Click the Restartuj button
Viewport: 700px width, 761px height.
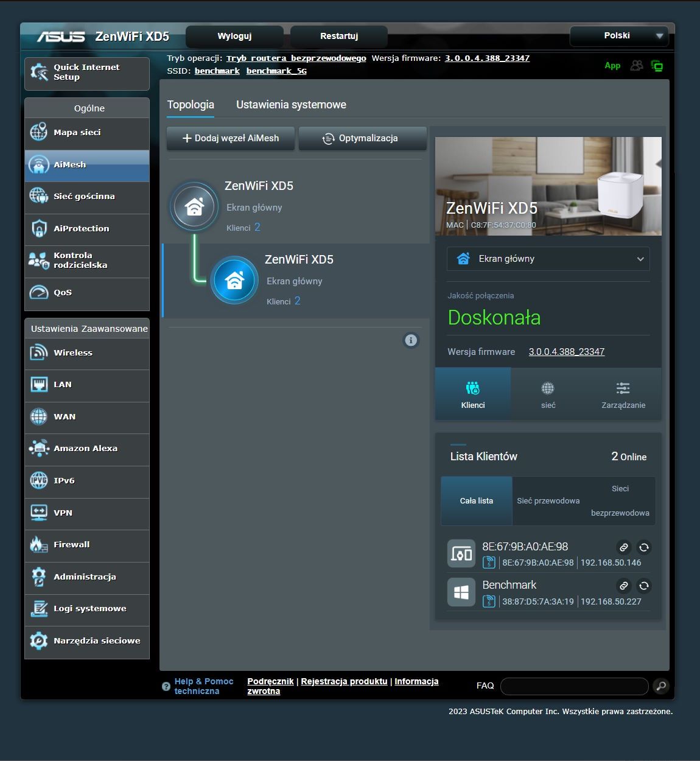click(339, 37)
